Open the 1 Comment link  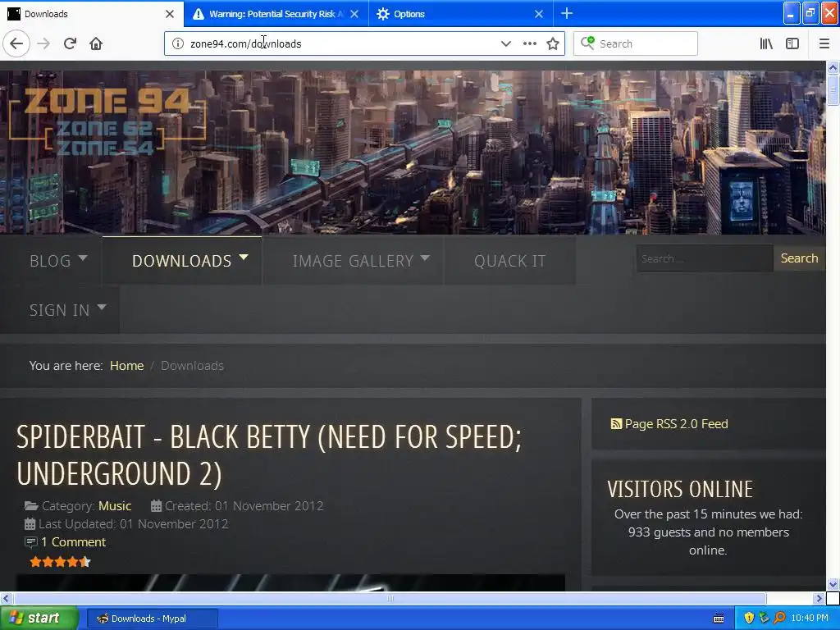[73, 542]
